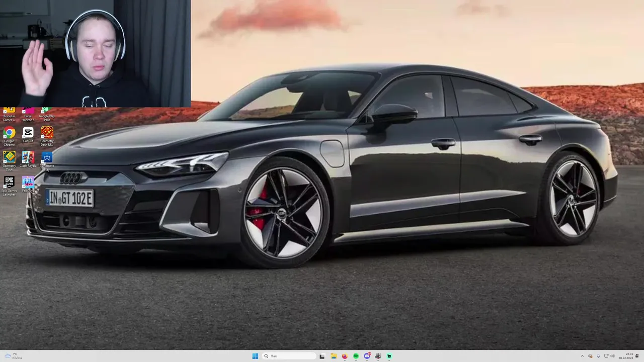The height and width of the screenshot is (362, 644).
Task: Open the Windows Start menu
Action: pyautogui.click(x=255, y=356)
